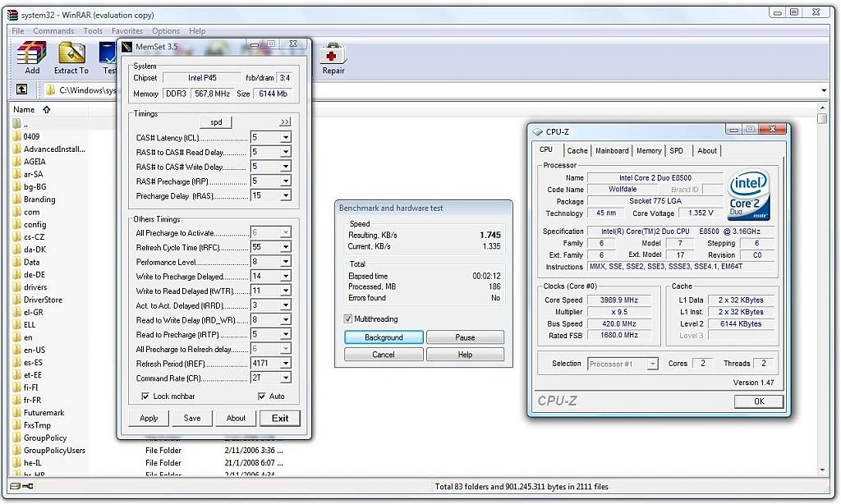Click the Extract To toolbar icon

(x=71, y=53)
